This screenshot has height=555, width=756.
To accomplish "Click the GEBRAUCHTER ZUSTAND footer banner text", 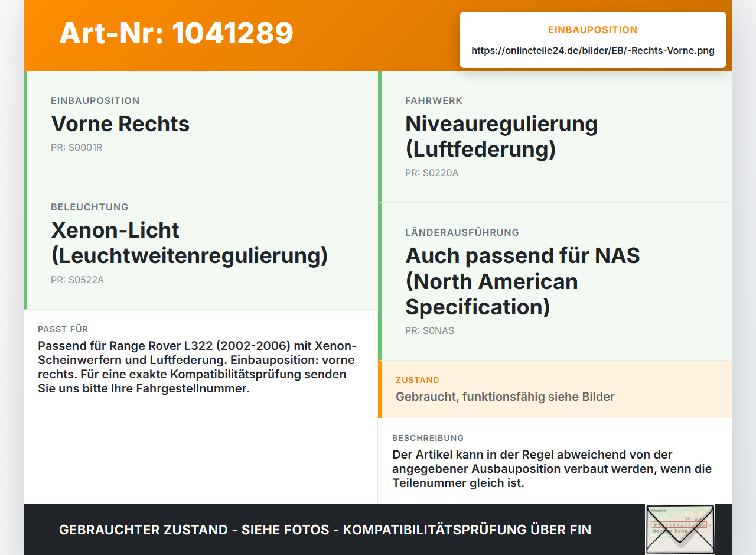I will [x=325, y=530].
